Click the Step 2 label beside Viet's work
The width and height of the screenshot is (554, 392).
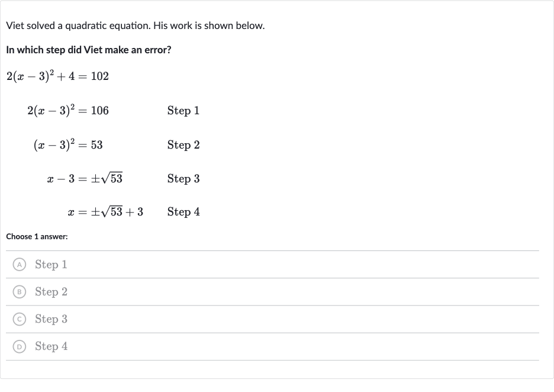pyautogui.click(x=183, y=144)
